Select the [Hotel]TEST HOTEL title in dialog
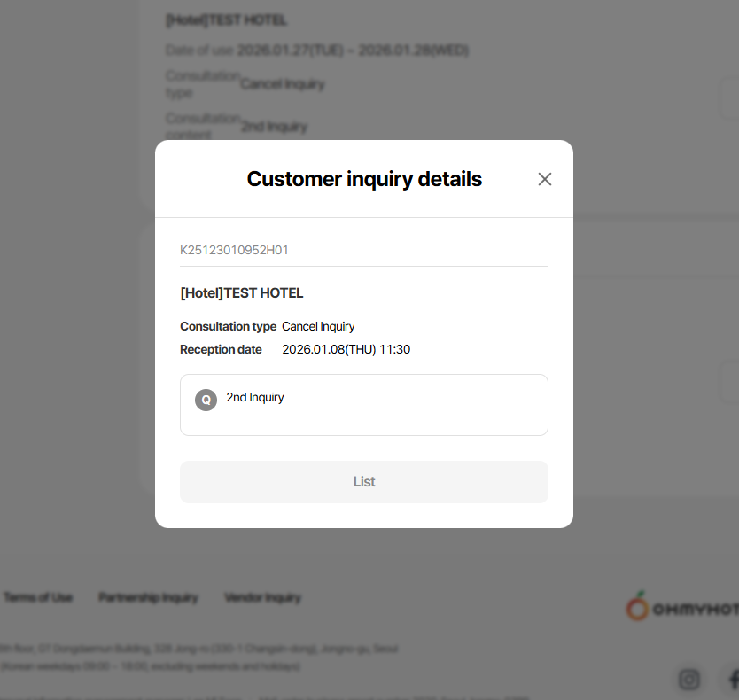This screenshot has width=739, height=700. click(x=242, y=293)
